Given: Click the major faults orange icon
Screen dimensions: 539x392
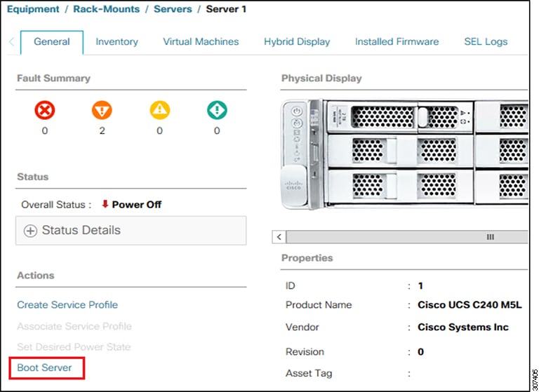Looking at the screenshot, I should click(102, 110).
